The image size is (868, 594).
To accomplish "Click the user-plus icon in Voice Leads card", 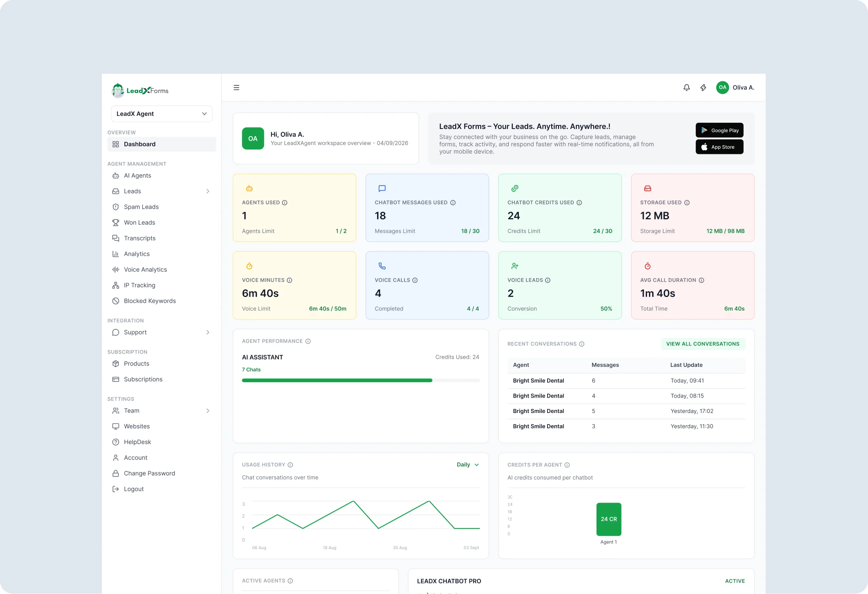I will 515,266.
